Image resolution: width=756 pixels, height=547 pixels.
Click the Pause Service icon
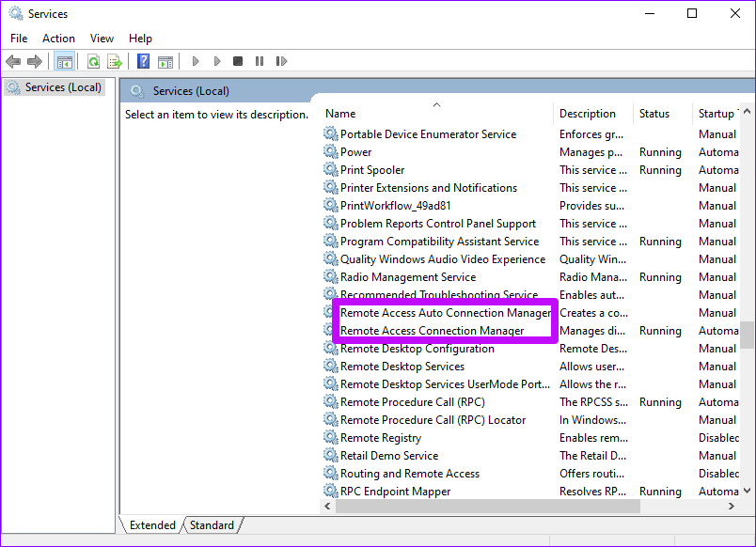click(x=260, y=61)
